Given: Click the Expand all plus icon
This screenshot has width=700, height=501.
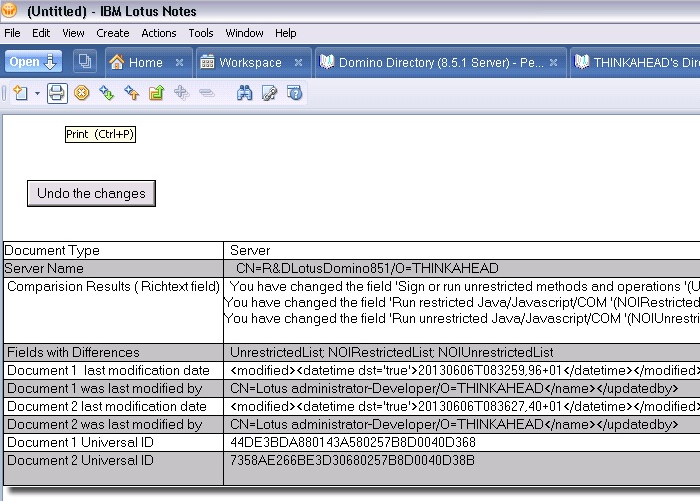Looking at the screenshot, I should point(182,93).
